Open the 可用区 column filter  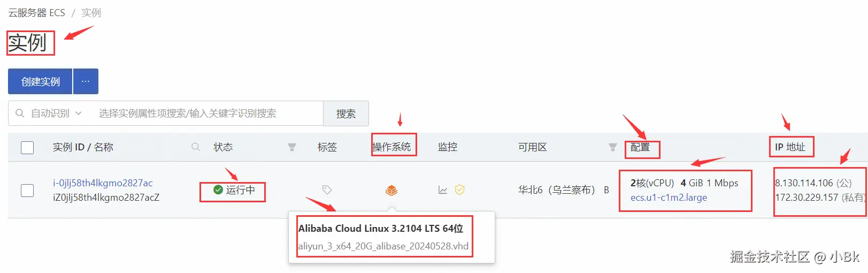tap(613, 147)
